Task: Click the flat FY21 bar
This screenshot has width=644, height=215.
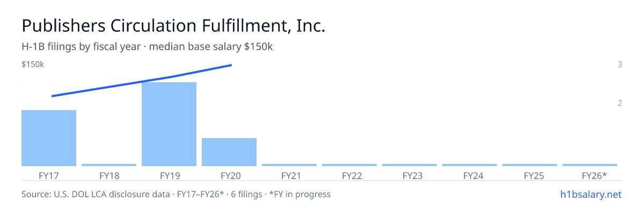Action: [x=289, y=165]
